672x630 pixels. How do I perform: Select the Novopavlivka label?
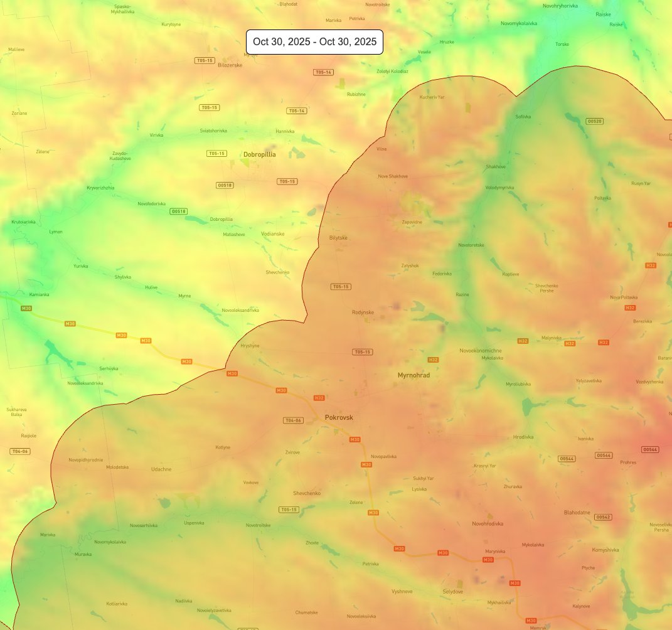383,457
